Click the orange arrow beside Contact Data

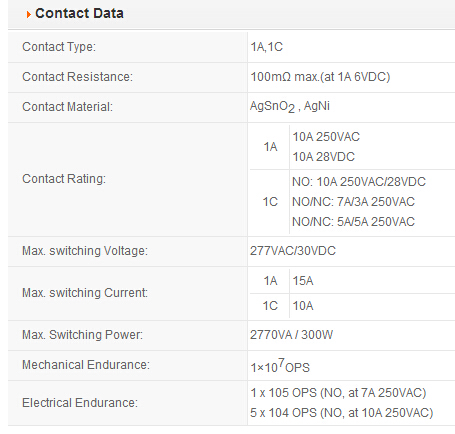click(29, 14)
